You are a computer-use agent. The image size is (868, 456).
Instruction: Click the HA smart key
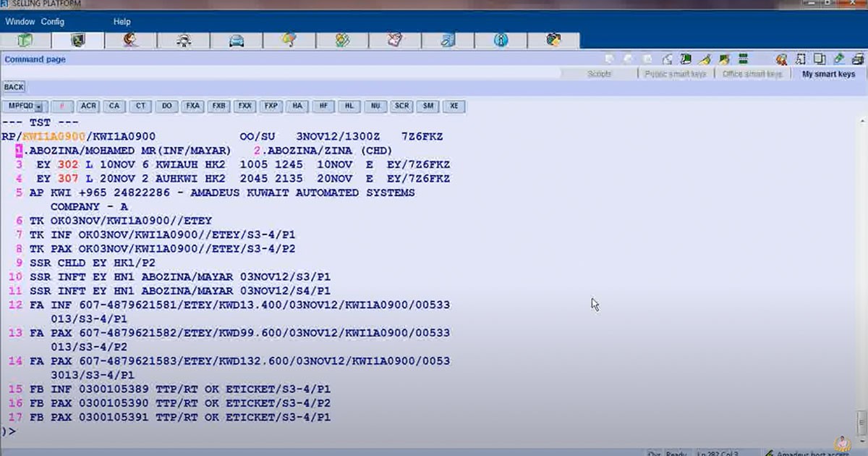click(x=297, y=106)
